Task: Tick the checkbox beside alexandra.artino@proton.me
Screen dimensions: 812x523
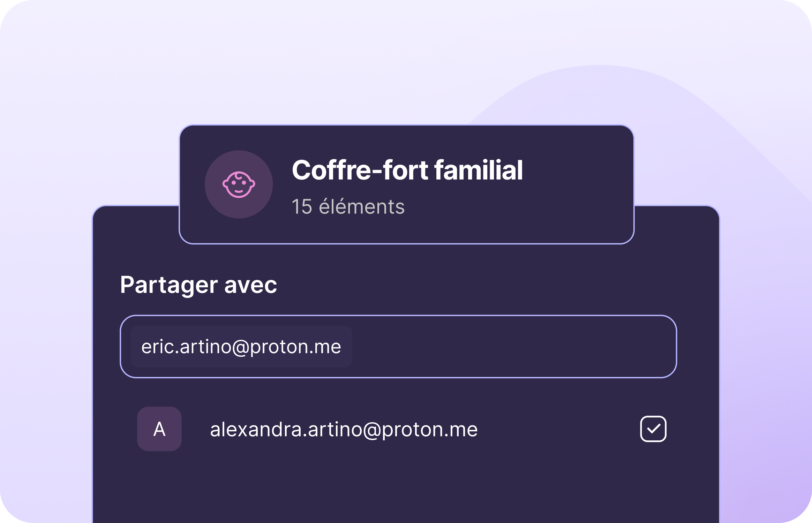Action: coord(653,429)
